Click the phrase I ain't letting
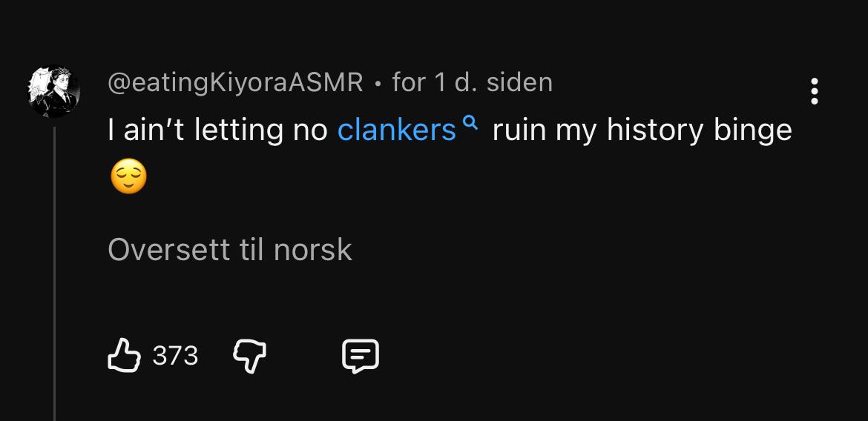Image resolution: width=868 pixels, height=421 pixels. pos(196,130)
